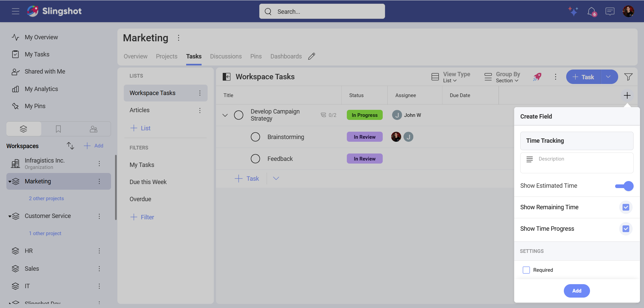Mark Develop Campaign Strategy complete
The image size is (644, 308).
point(238,115)
